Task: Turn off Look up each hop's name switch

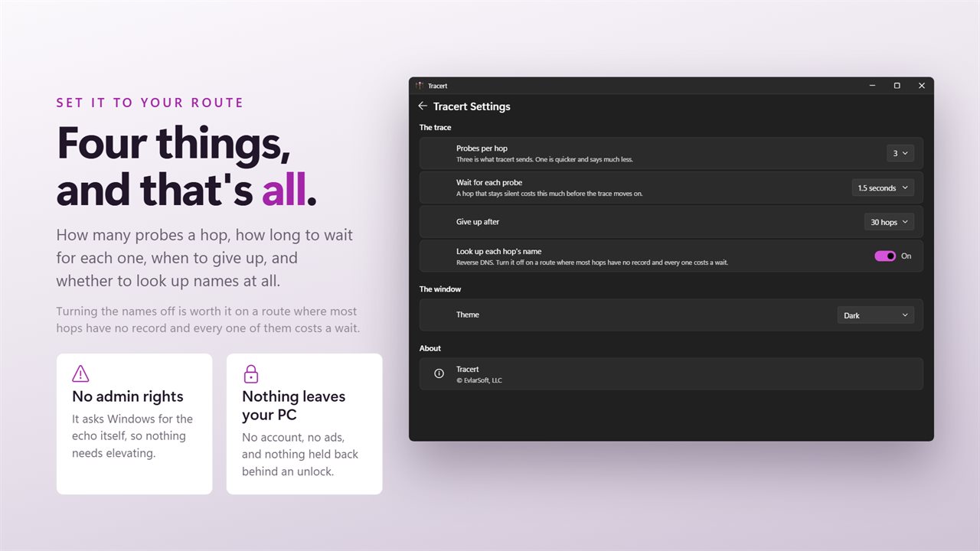Action: pos(885,256)
